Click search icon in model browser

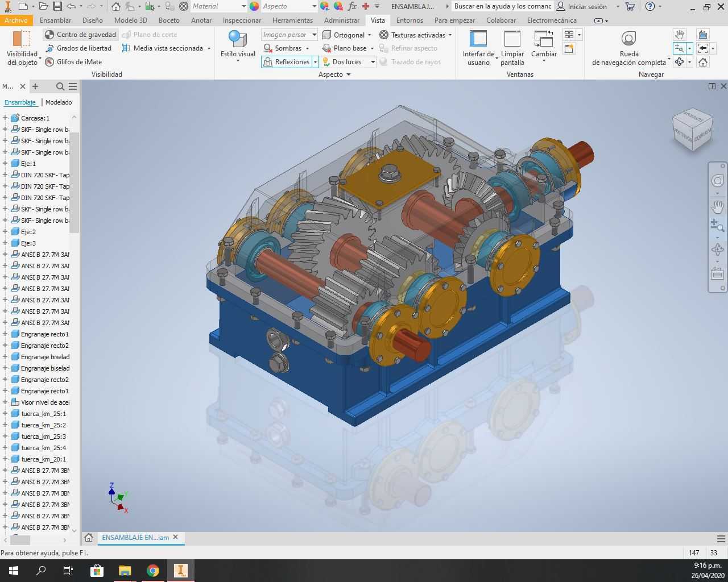pos(60,86)
